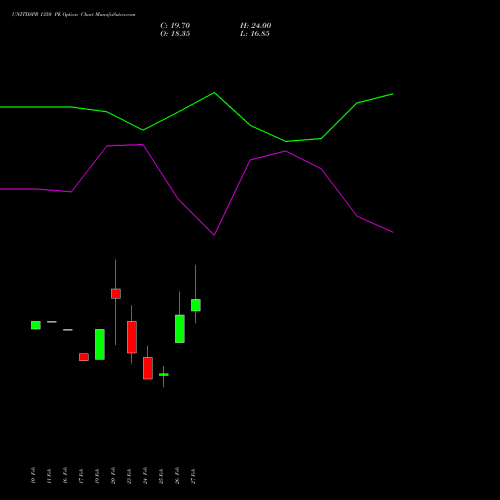Select the 20 Feb date label
The width and height of the screenshot is (500, 500).
pyautogui.click(x=113, y=475)
